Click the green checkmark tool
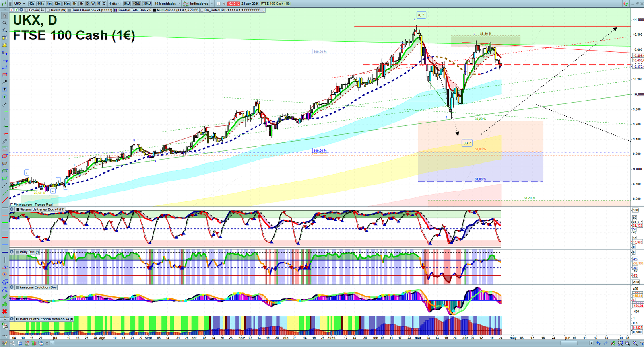The image size is (644, 347). pyautogui.click(x=4, y=296)
